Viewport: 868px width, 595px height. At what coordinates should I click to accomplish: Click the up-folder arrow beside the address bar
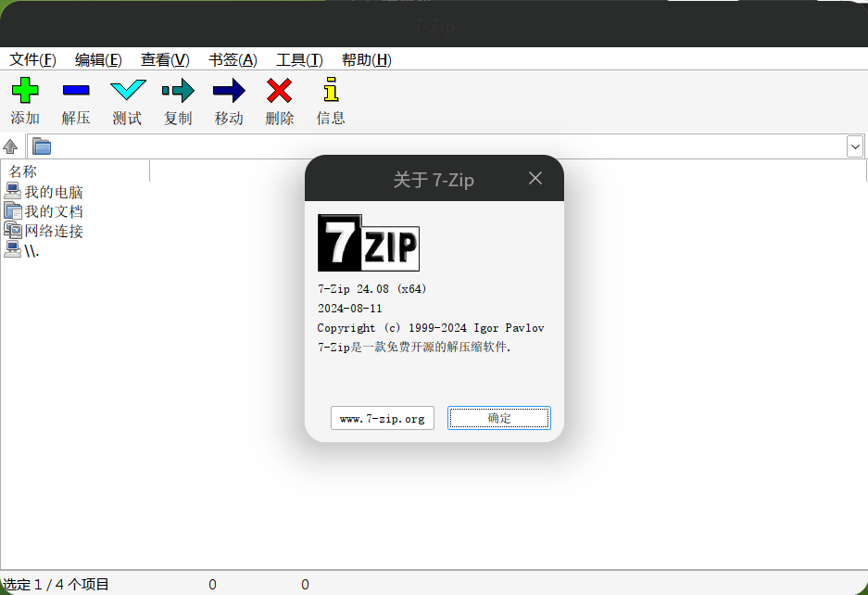click(x=10, y=146)
